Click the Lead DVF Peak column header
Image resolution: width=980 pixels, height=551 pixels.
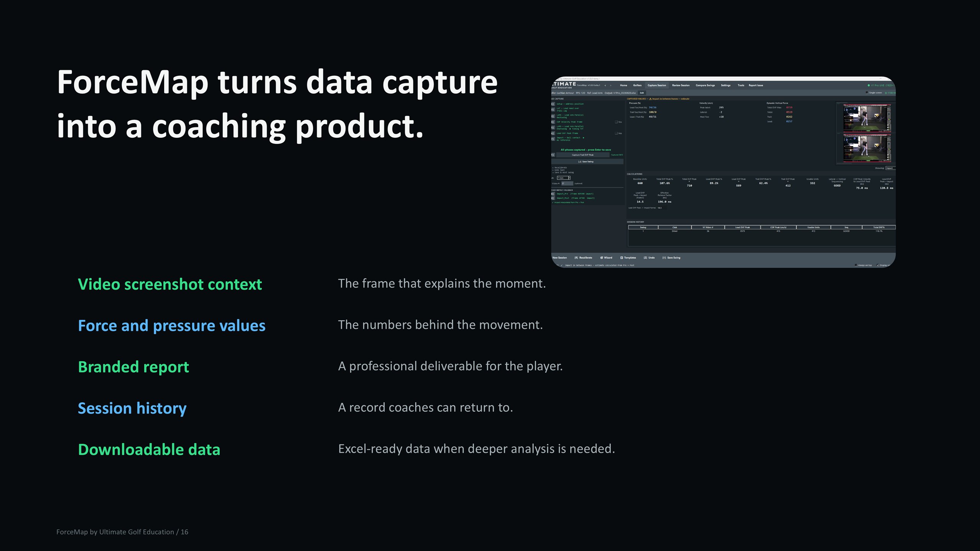tap(743, 227)
